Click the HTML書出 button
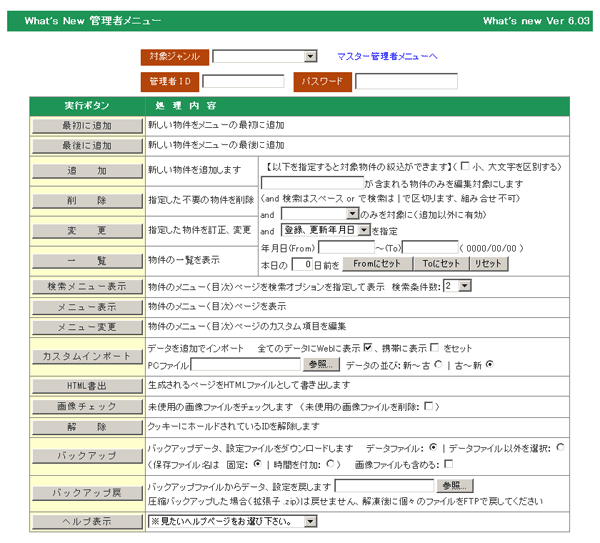This screenshot has width=600, height=543. 87,386
